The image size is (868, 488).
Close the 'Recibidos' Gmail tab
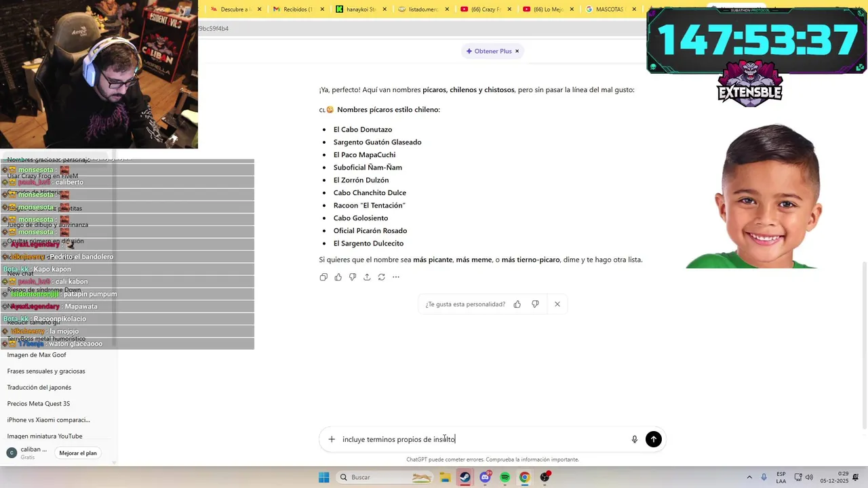pos(322,9)
